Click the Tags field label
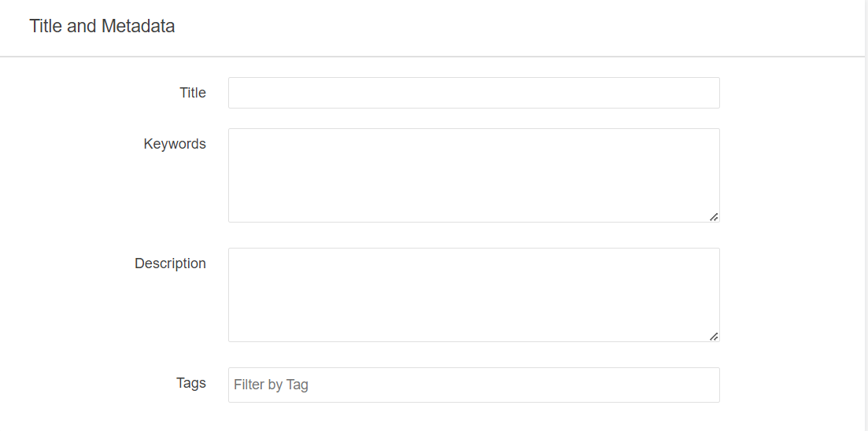The height and width of the screenshot is (431, 868). pyautogui.click(x=191, y=383)
